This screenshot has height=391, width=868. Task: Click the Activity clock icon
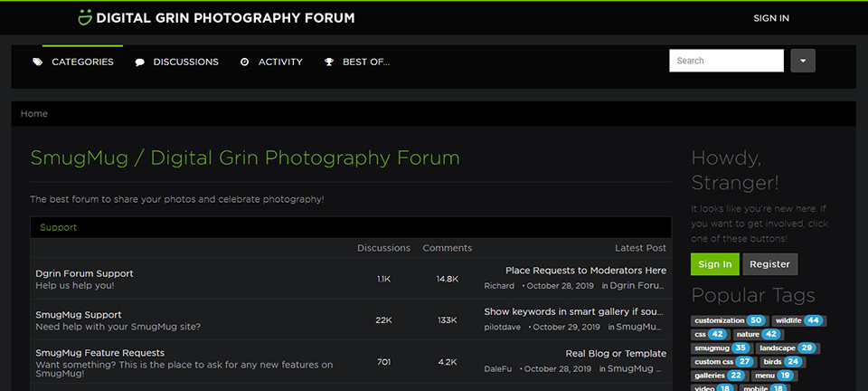coord(245,62)
